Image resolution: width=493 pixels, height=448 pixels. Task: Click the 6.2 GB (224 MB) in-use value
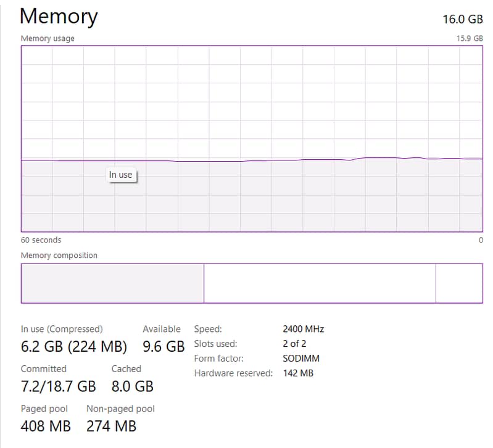point(73,347)
